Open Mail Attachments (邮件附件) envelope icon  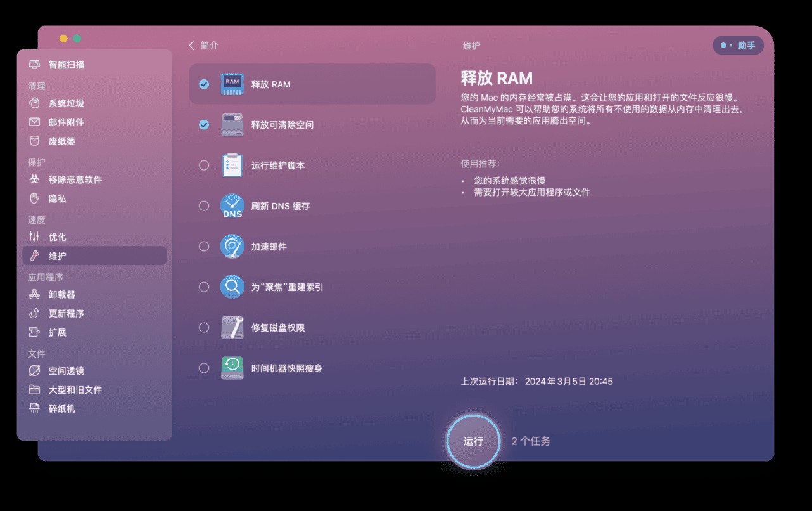point(35,122)
